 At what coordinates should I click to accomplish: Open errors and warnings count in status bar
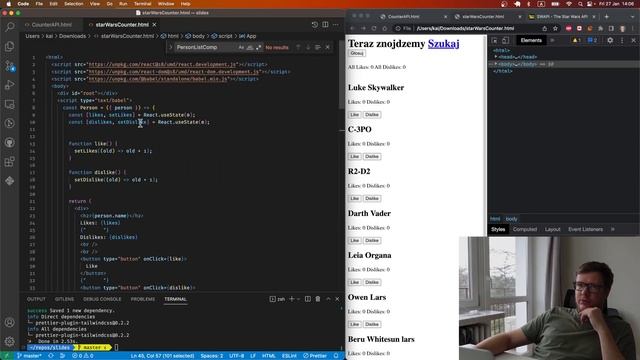click(82, 356)
